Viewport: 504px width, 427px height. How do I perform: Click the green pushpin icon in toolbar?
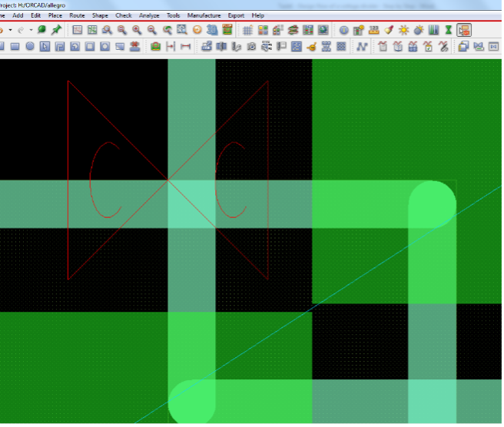(x=56, y=30)
